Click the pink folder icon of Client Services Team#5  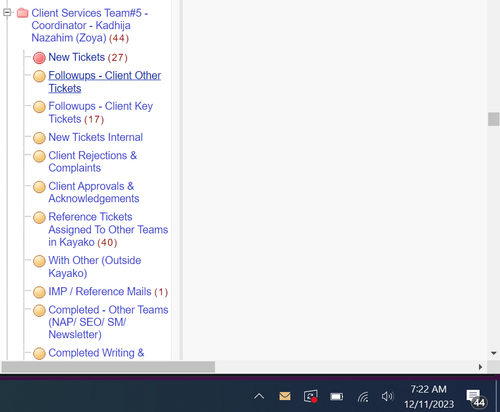pos(22,13)
